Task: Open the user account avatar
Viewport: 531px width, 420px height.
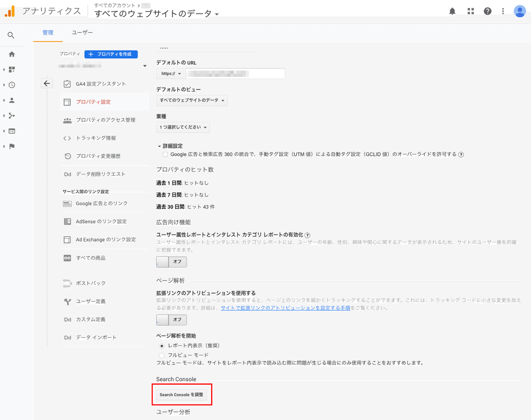Action: click(520, 11)
